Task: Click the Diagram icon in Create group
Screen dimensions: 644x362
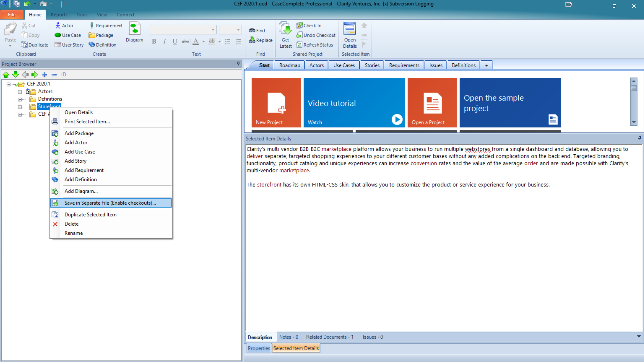Action: click(135, 29)
